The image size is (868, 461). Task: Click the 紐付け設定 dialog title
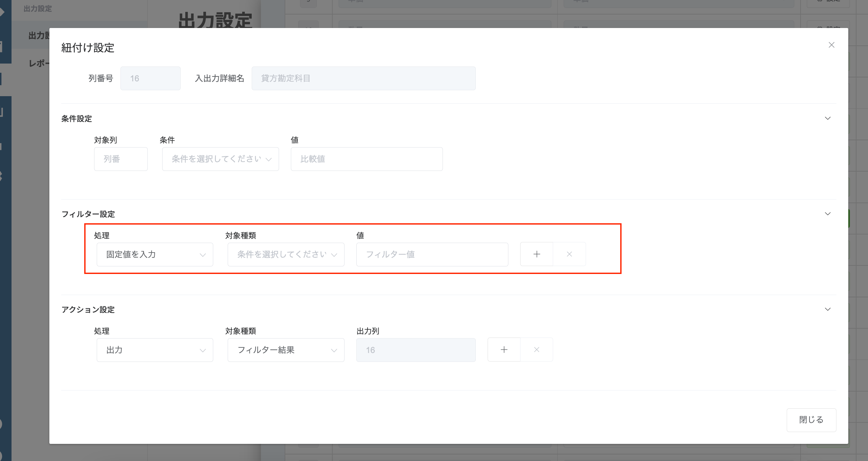point(88,47)
